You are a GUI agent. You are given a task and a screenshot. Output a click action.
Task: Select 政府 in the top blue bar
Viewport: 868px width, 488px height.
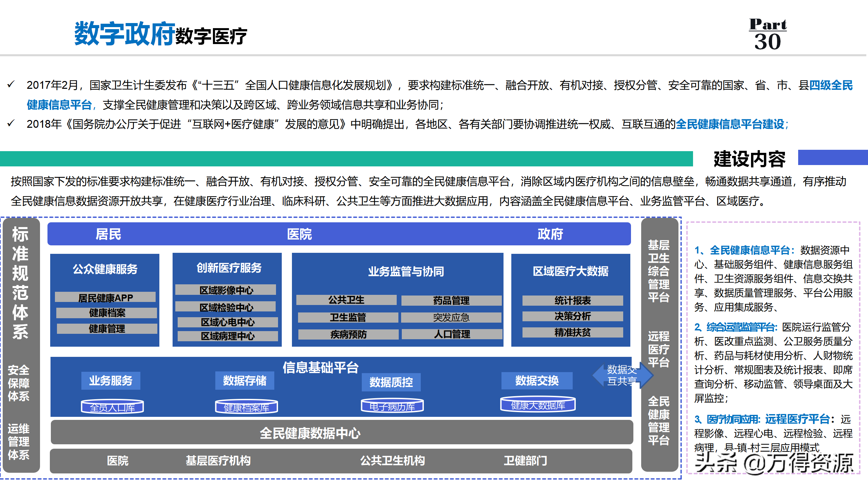tap(550, 234)
